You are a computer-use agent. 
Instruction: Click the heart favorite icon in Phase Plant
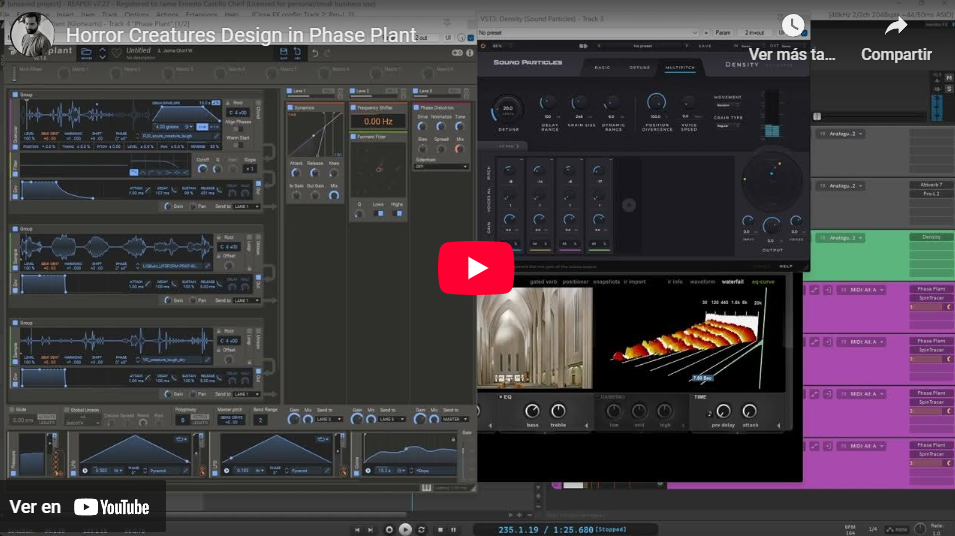coord(116,53)
